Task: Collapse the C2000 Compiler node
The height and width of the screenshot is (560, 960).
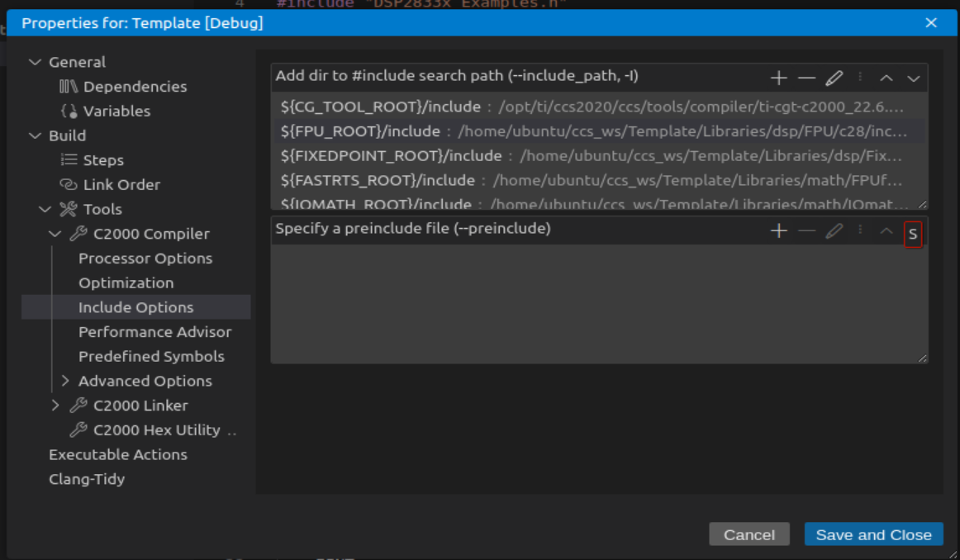Action: coord(55,233)
